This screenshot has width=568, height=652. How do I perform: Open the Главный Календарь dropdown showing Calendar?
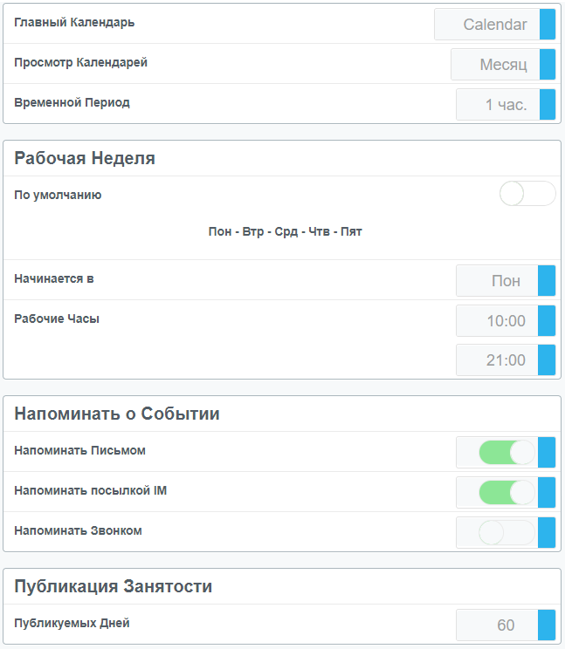487,25
